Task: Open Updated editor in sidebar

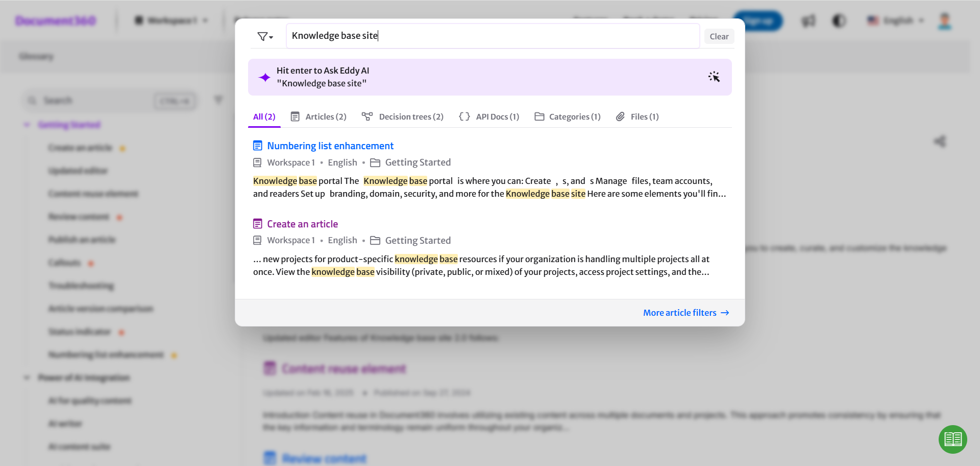Action: (x=78, y=171)
